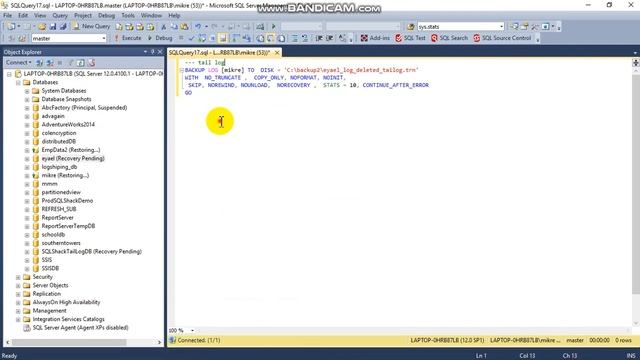
Task: Open the Redgate SQL Test tool
Action: [x=410, y=38]
